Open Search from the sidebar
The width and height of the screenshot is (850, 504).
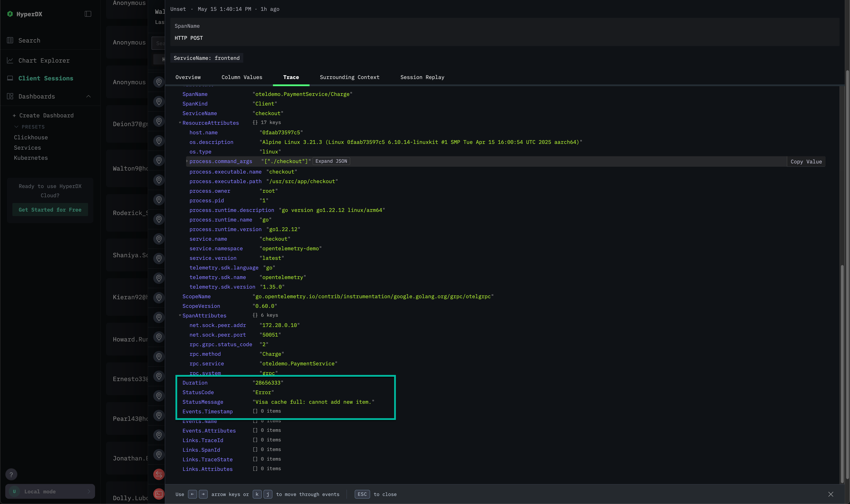(x=29, y=40)
